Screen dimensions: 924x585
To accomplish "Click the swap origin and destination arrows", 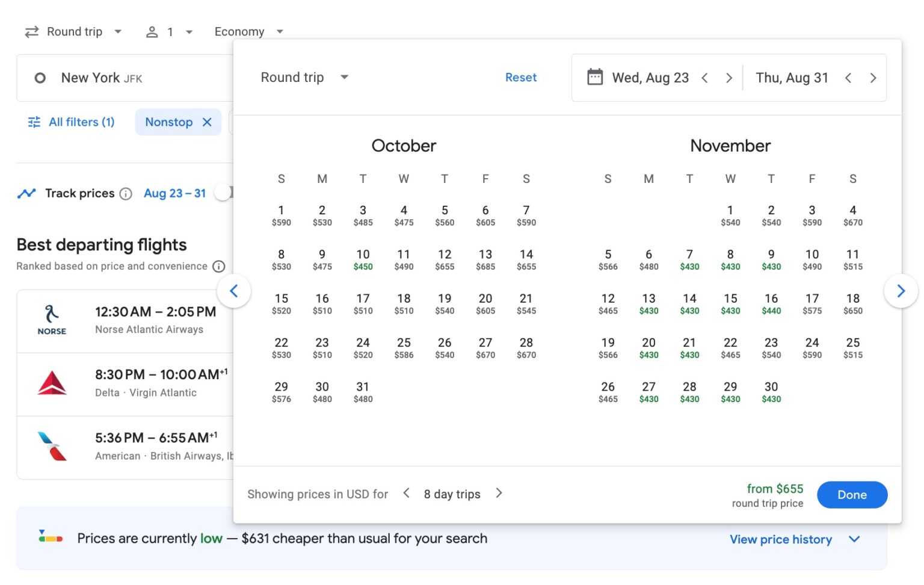I will tap(31, 31).
